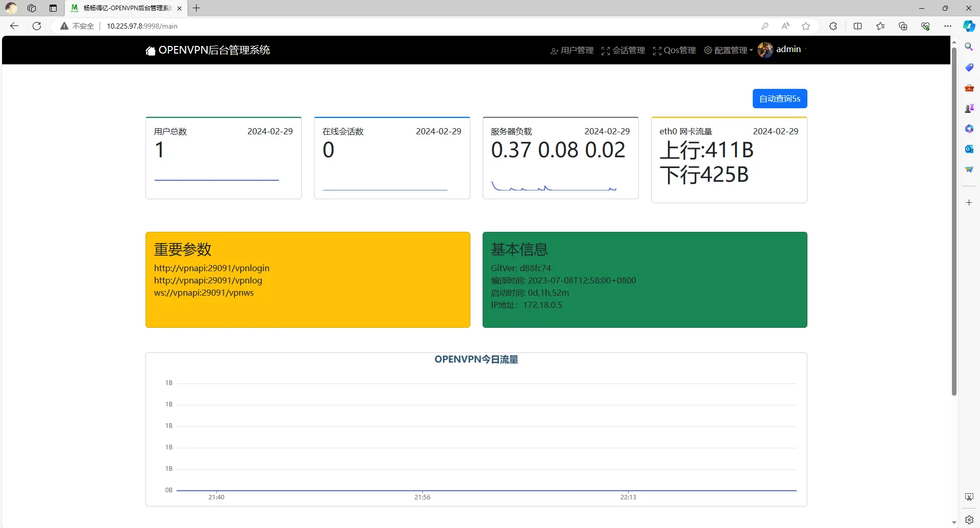
Task: Click the read aloud icon
Action: click(x=785, y=26)
